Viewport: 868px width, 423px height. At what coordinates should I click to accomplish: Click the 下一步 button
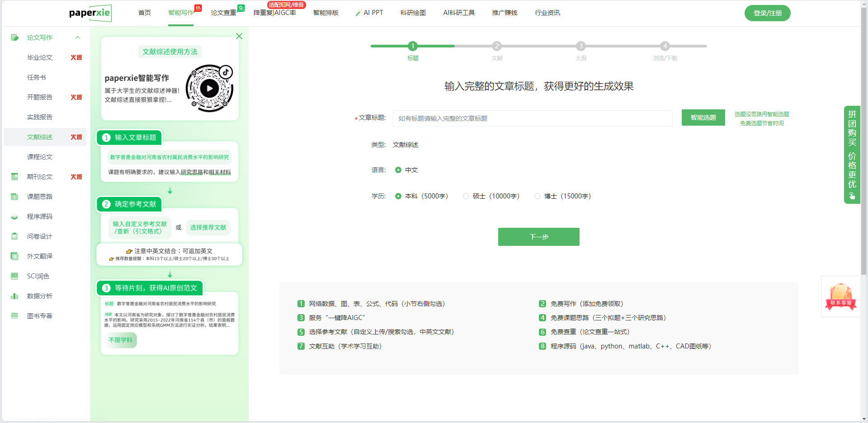(538, 237)
